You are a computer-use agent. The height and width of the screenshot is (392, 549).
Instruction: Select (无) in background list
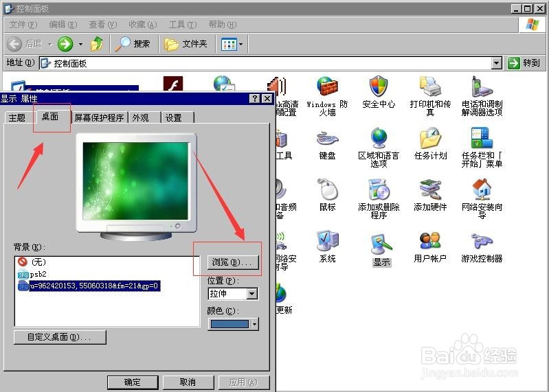(32, 262)
